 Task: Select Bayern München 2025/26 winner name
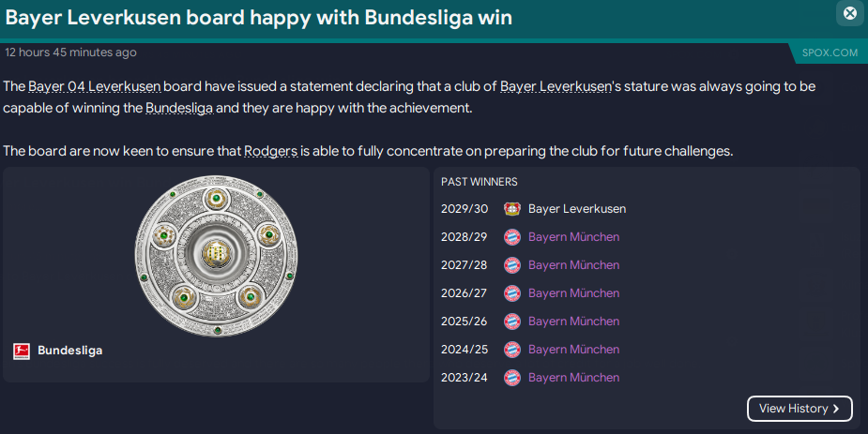(573, 322)
